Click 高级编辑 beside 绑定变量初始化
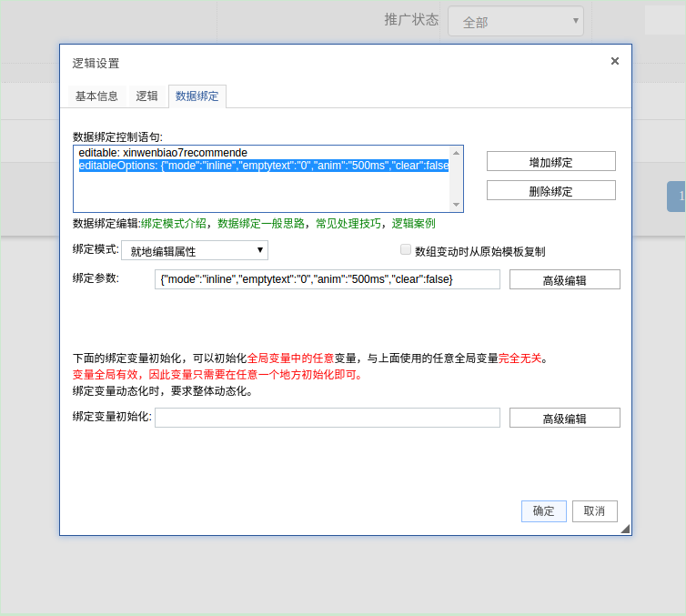686x616 pixels. pos(564,418)
